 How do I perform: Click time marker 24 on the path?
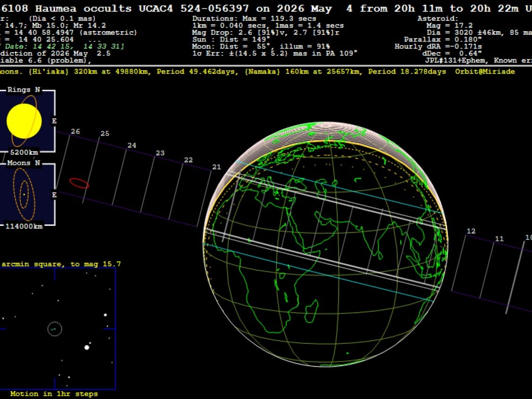point(132,146)
